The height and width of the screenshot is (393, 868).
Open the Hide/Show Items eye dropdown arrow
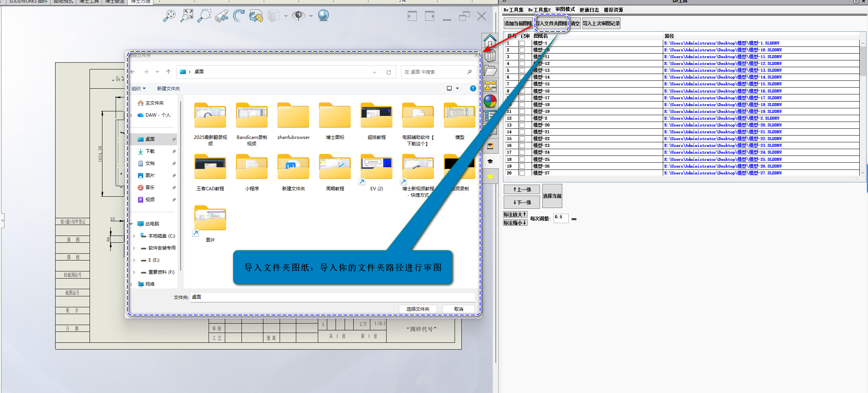[311, 16]
